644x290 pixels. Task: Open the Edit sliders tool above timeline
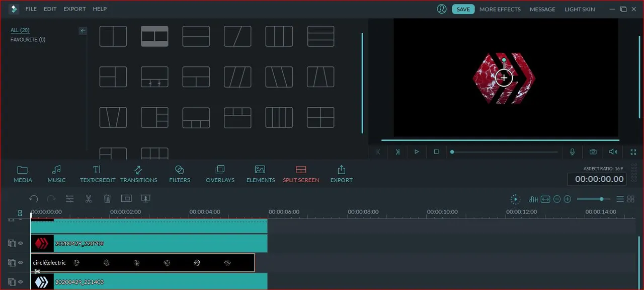pos(70,199)
